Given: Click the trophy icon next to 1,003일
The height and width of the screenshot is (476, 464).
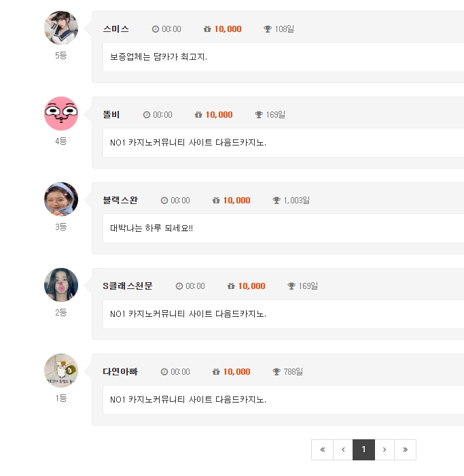Looking at the screenshot, I should pyautogui.click(x=276, y=201).
